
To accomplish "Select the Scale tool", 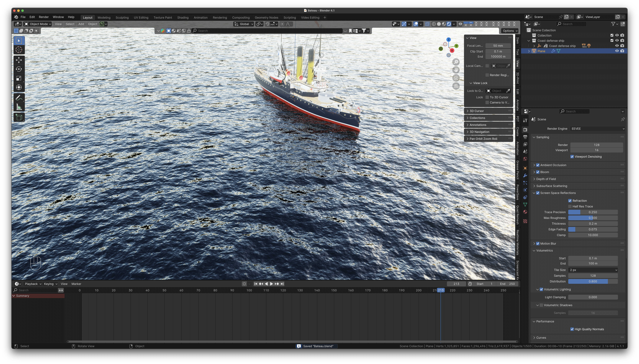I will click(19, 78).
